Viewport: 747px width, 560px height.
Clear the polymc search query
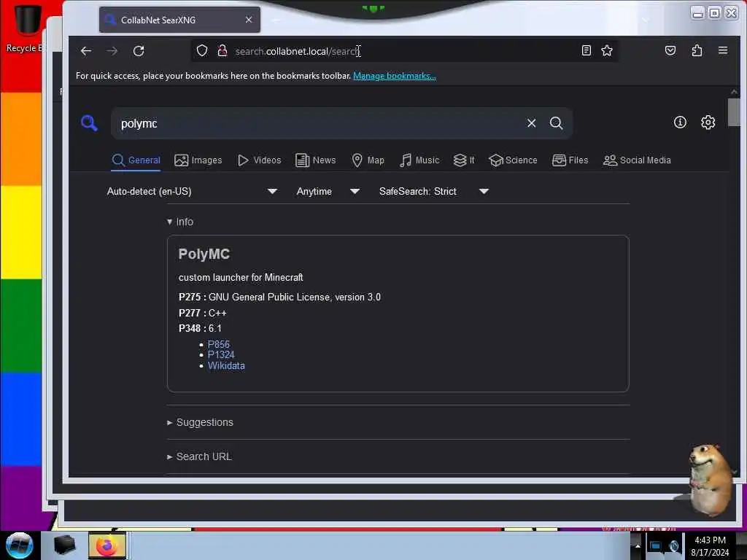[x=532, y=122]
